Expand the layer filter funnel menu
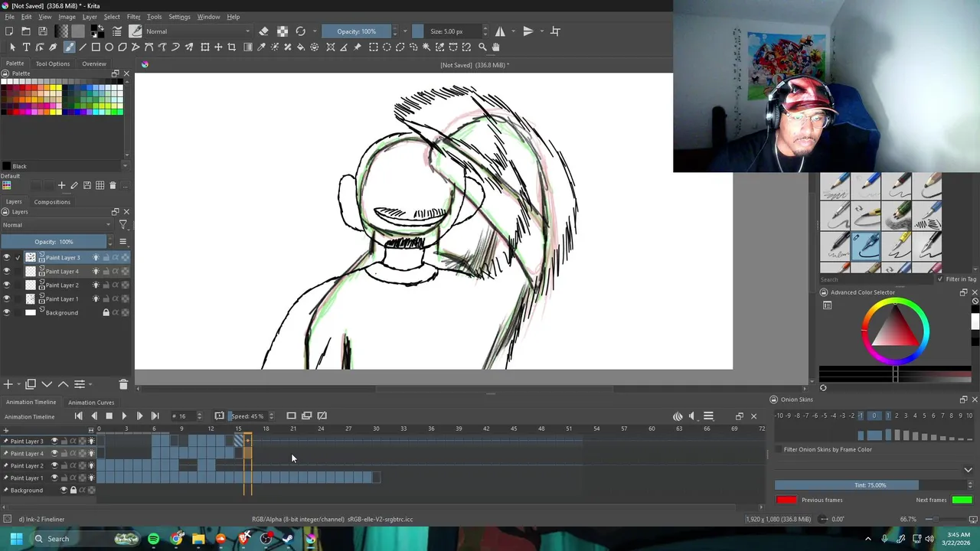The image size is (980, 551). click(122, 225)
